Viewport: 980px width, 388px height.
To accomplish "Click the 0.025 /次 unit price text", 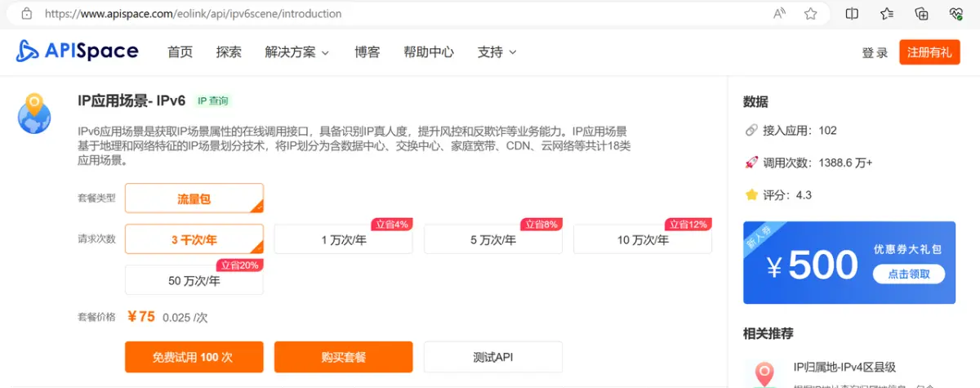I will [x=185, y=317].
